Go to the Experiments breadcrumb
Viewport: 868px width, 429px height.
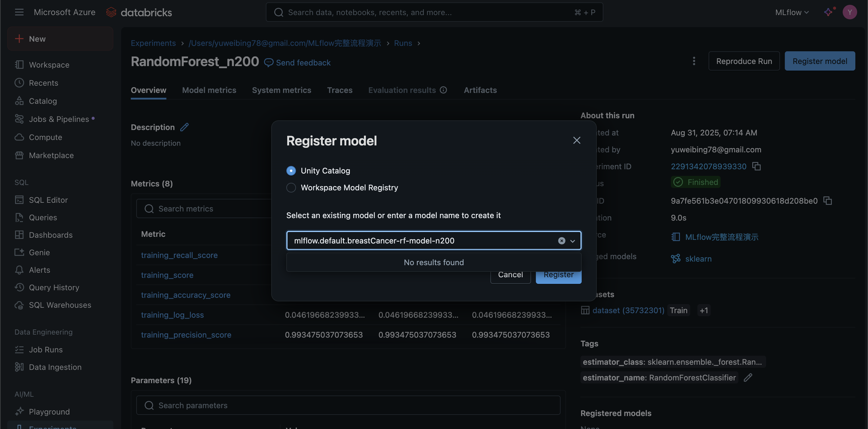153,43
